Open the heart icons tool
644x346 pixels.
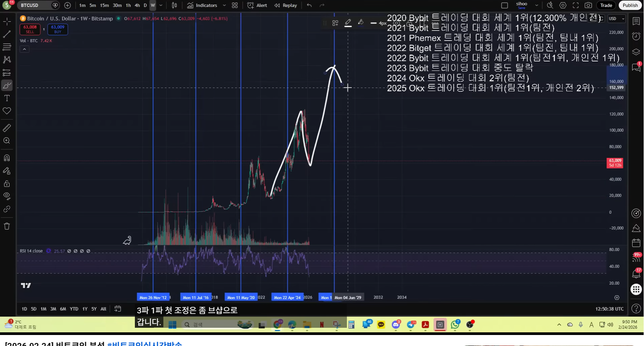point(7,111)
